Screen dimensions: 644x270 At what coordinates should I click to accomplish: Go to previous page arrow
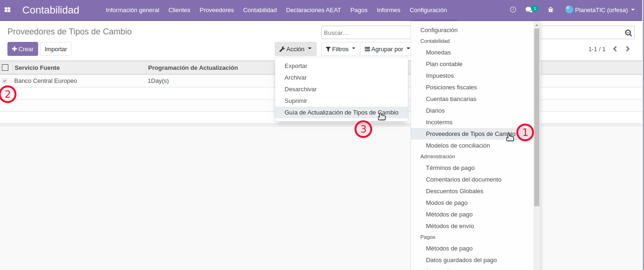(615, 49)
